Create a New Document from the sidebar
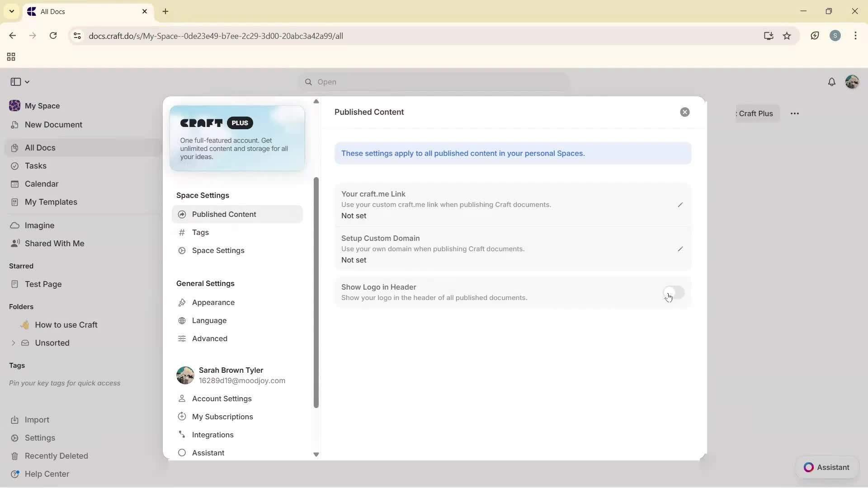 click(53, 125)
